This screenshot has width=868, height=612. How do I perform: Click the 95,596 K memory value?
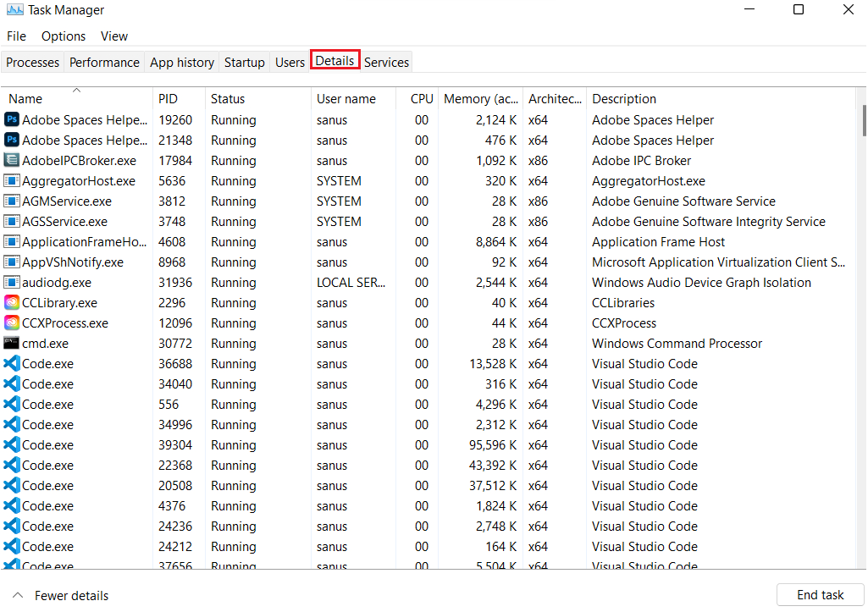point(493,445)
